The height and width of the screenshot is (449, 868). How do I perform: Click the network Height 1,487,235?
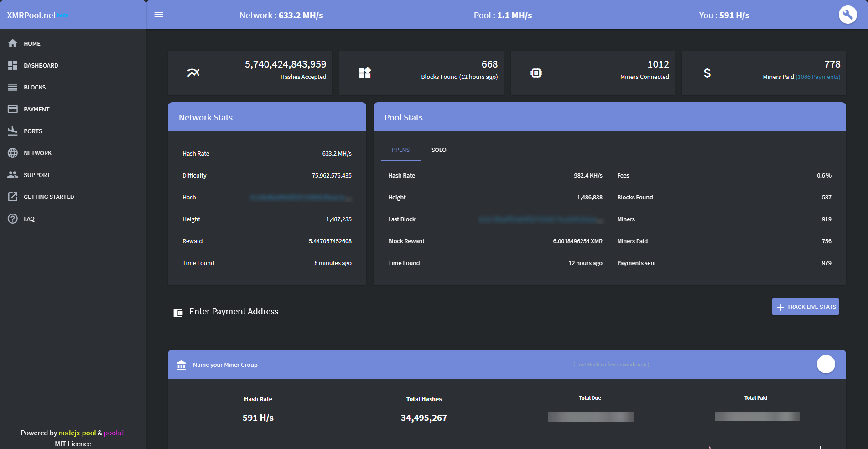[x=339, y=219]
